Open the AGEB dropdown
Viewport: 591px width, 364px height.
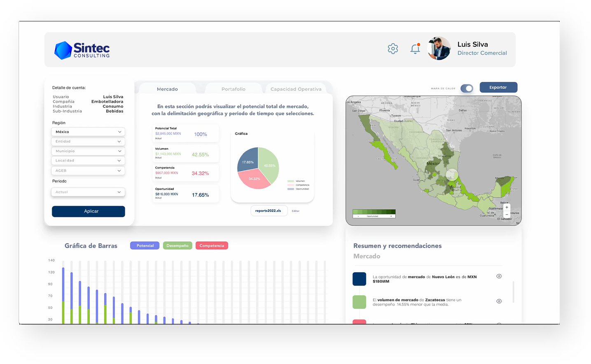pos(88,171)
